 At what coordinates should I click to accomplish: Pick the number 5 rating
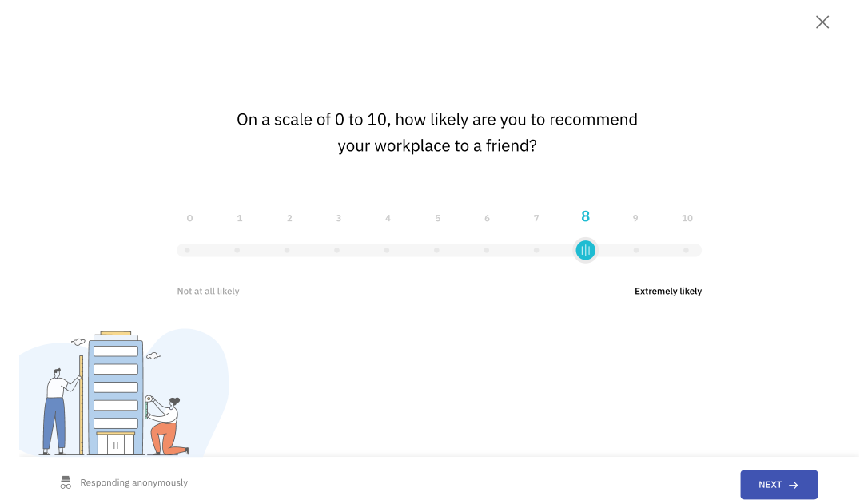437,218
